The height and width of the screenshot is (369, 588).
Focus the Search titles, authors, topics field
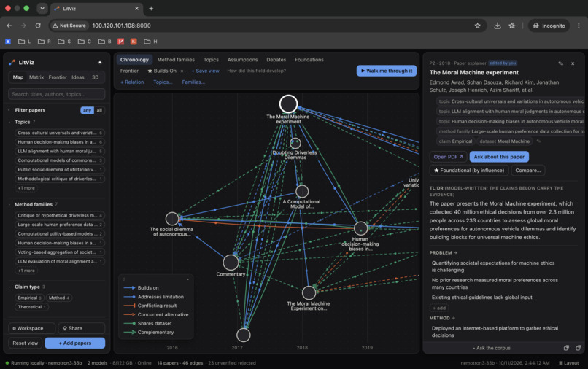[57, 94]
